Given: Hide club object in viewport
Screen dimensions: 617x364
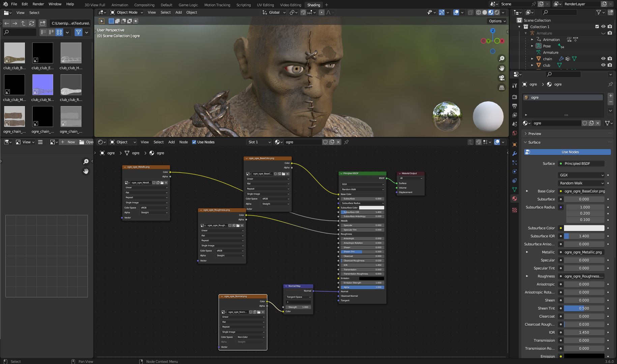Looking at the screenshot, I should point(603,65).
